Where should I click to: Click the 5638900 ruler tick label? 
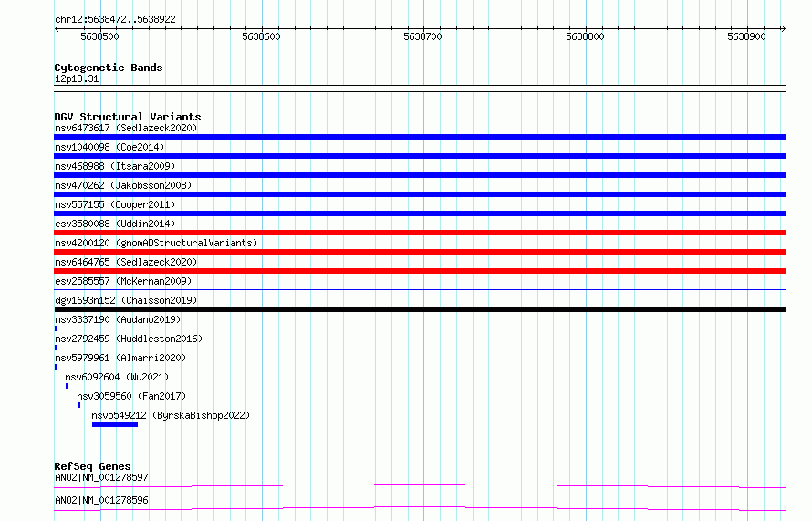(746, 36)
